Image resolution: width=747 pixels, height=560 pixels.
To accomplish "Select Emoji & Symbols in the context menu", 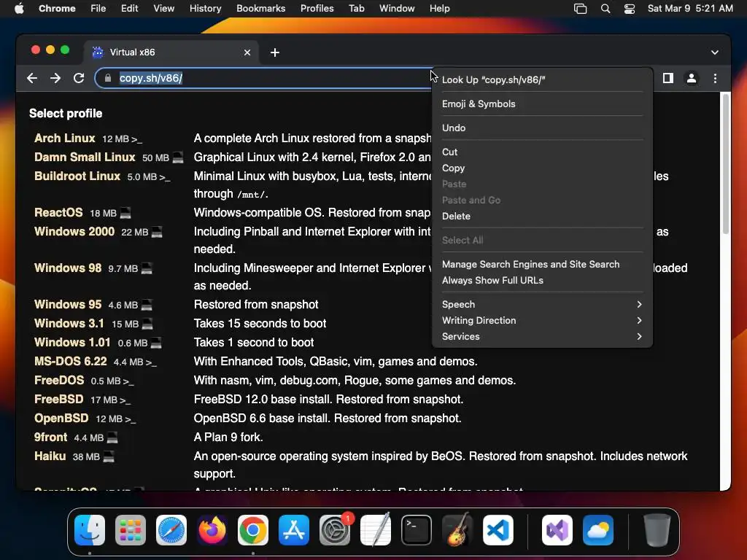I will click(x=542, y=104).
